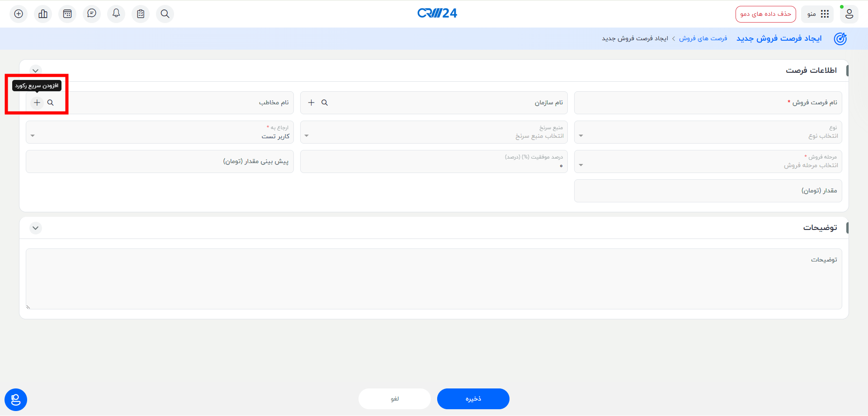868x416 pixels.
Task: Open the tasks clipboard icon
Action: (x=141, y=14)
